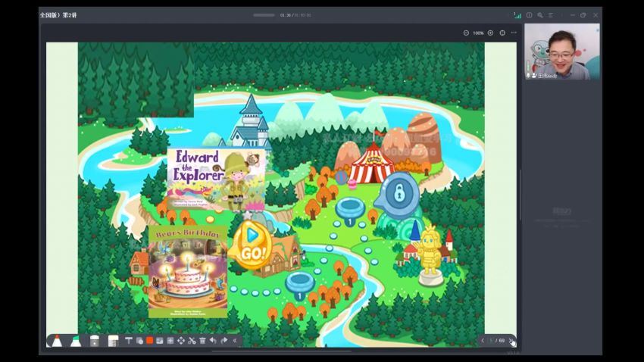Click the blue level 1 pad near circus tent
The width and height of the screenshot is (644, 362).
pos(350,211)
